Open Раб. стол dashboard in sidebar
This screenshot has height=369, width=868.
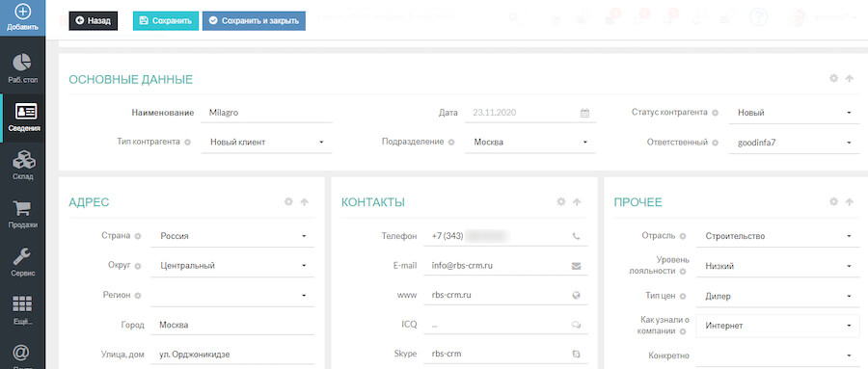22,68
